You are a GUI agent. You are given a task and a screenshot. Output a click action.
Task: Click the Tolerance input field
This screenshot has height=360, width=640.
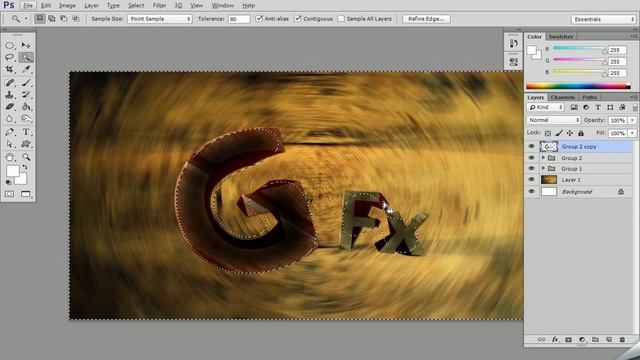(239, 19)
